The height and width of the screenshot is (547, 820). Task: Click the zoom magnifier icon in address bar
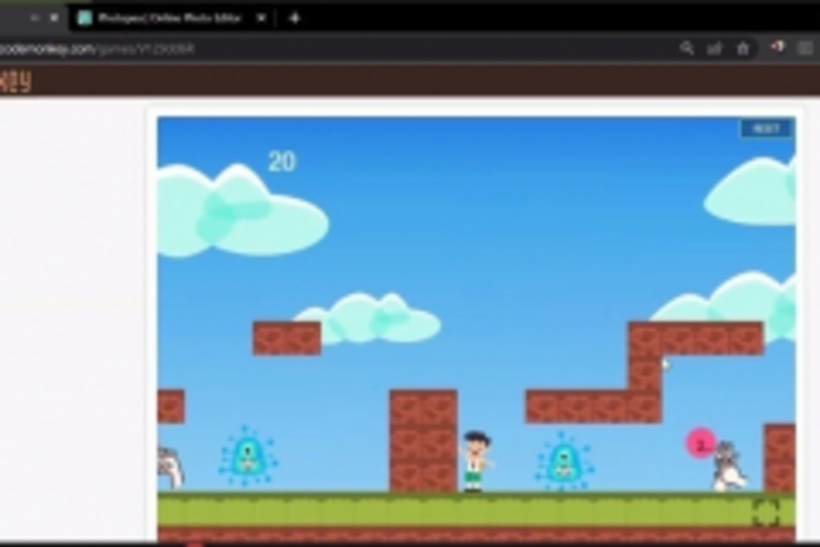(x=686, y=48)
